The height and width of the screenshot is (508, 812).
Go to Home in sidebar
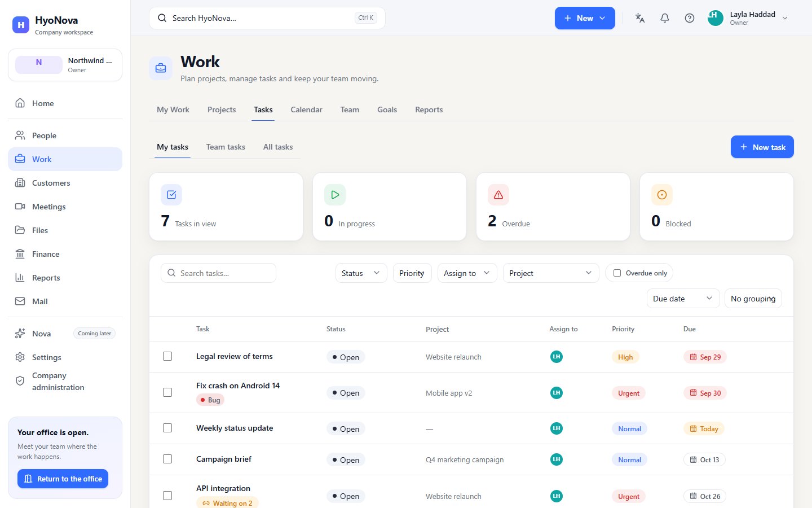pos(65,103)
